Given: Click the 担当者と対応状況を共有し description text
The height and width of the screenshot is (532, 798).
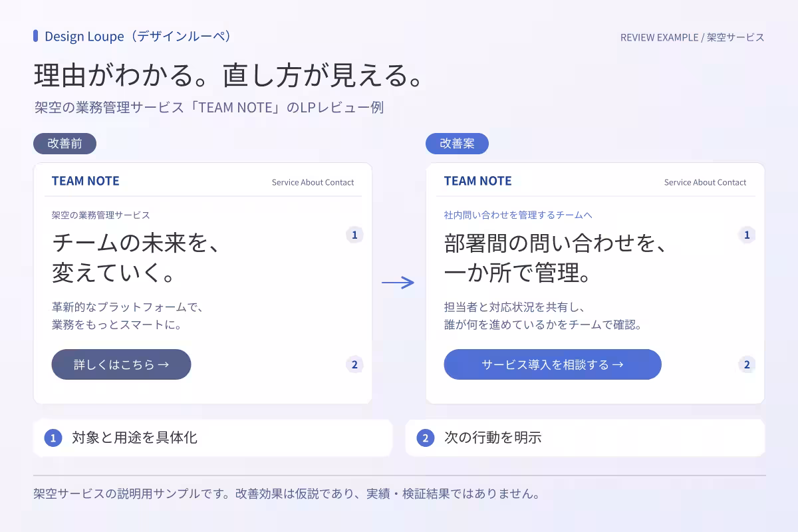Looking at the screenshot, I should coord(543,317).
